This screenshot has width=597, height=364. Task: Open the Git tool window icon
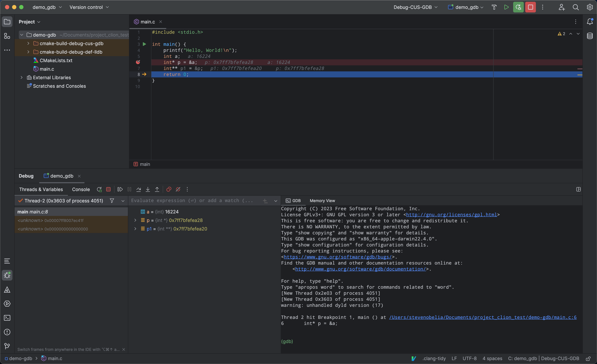point(7,346)
